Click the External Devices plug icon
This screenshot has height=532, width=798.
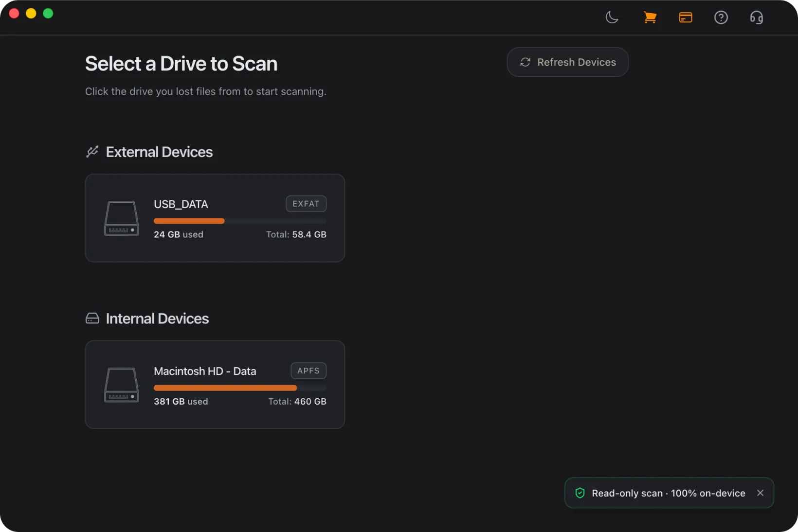pyautogui.click(x=92, y=152)
